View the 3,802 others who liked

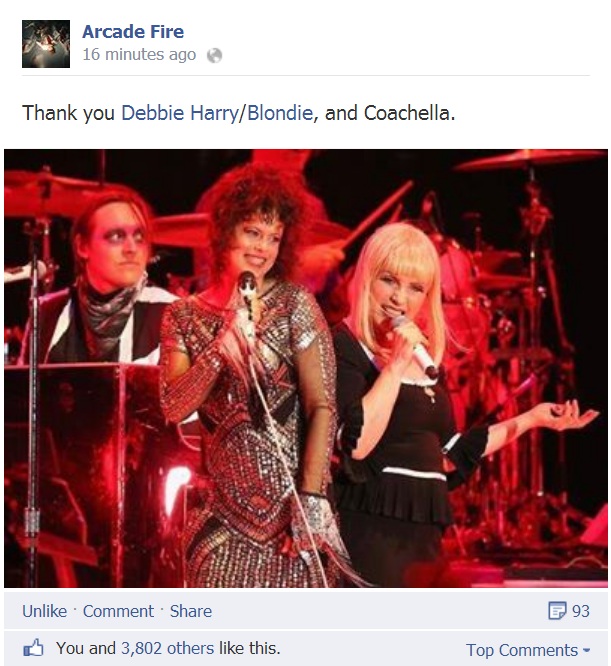pyautogui.click(x=168, y=649)
